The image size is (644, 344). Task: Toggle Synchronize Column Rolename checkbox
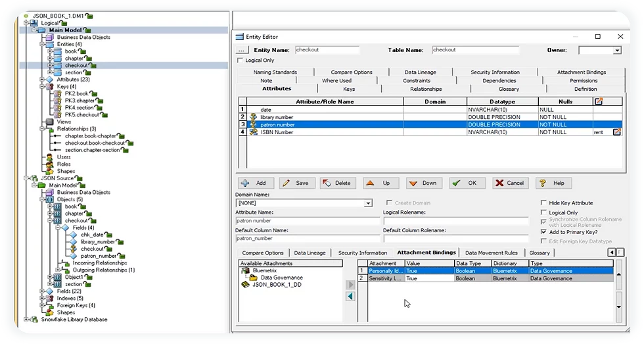click(x=543, y=222)
